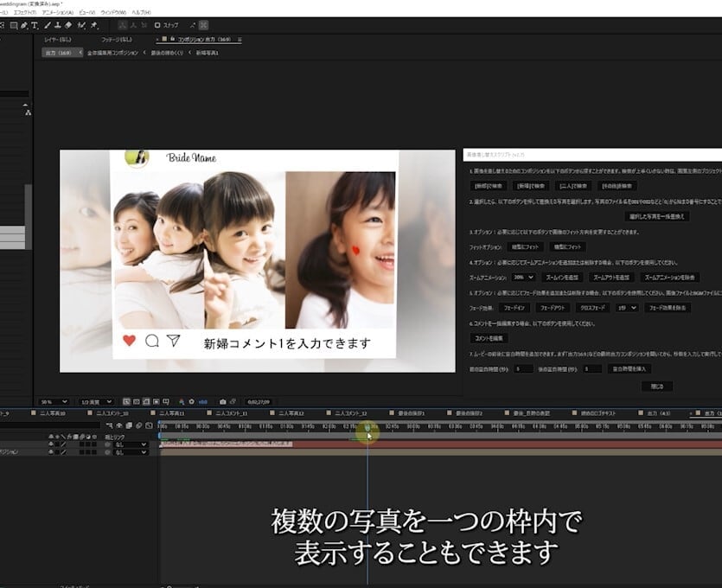
Task: Select the Puppet Pin tool
Action: pyautogui.click(x=93, y=25)
